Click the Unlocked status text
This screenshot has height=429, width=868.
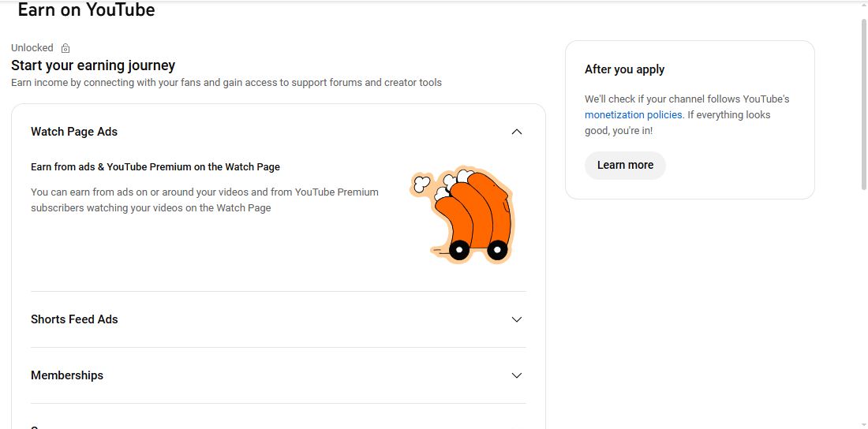pyautogui.click(x=32, y=48)
